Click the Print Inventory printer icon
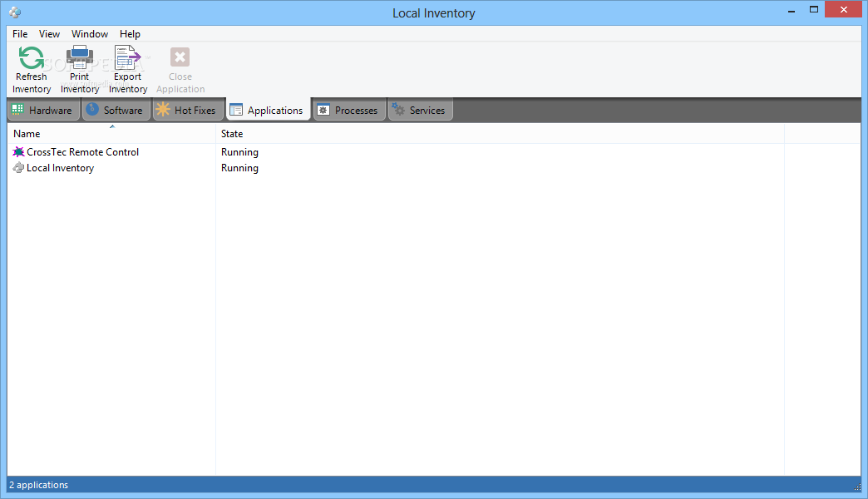 [80, 57]
